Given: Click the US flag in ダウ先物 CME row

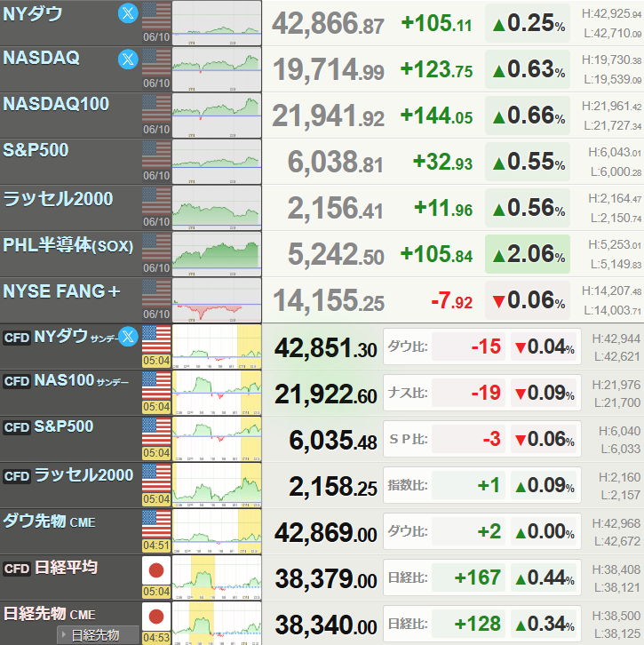Looking at the screenshot, I should coord(156,524).
